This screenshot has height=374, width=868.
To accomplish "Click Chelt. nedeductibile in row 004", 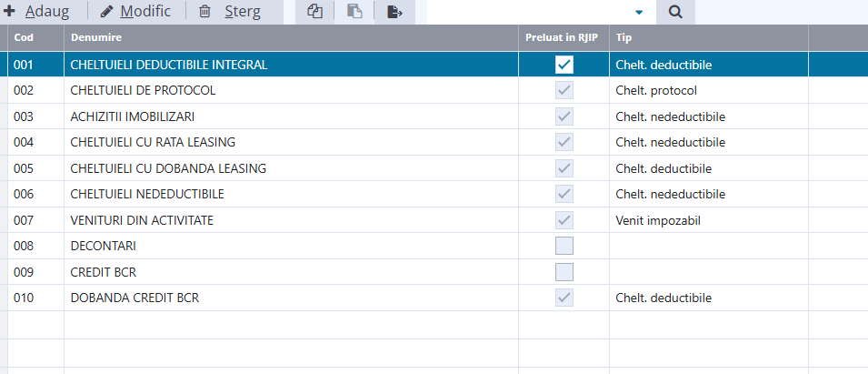I will point(671,142).
